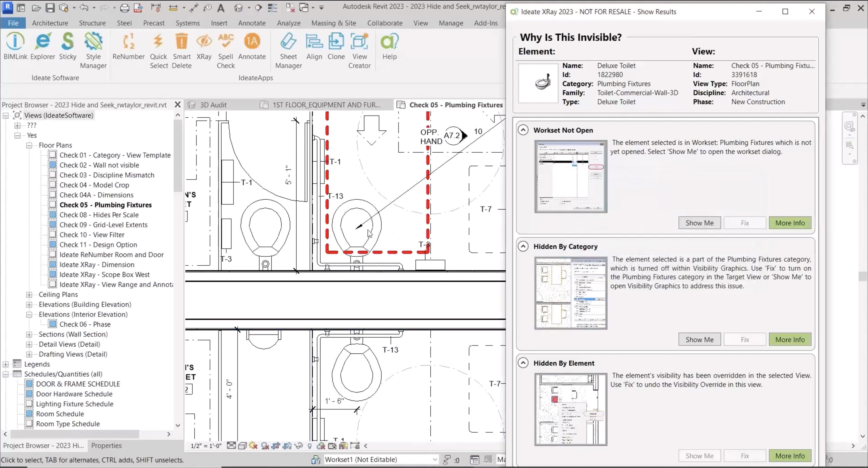
Task: Click More Info for Hidden By Category
Action: pyautogui.click(x=790, y=340)
